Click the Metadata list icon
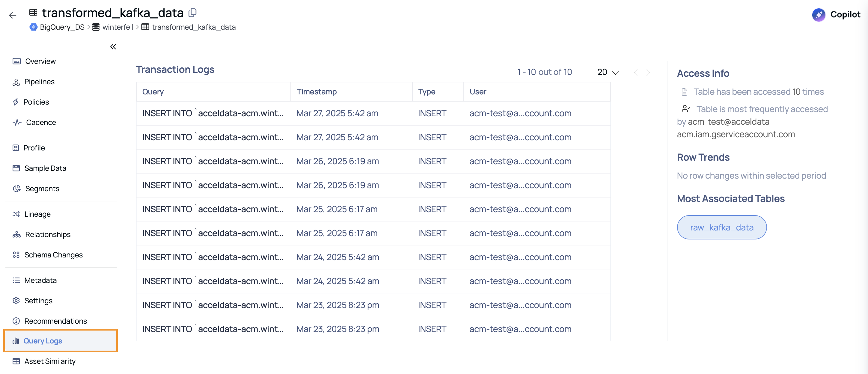The image size is (868, 374). click(x=16, y=280)
